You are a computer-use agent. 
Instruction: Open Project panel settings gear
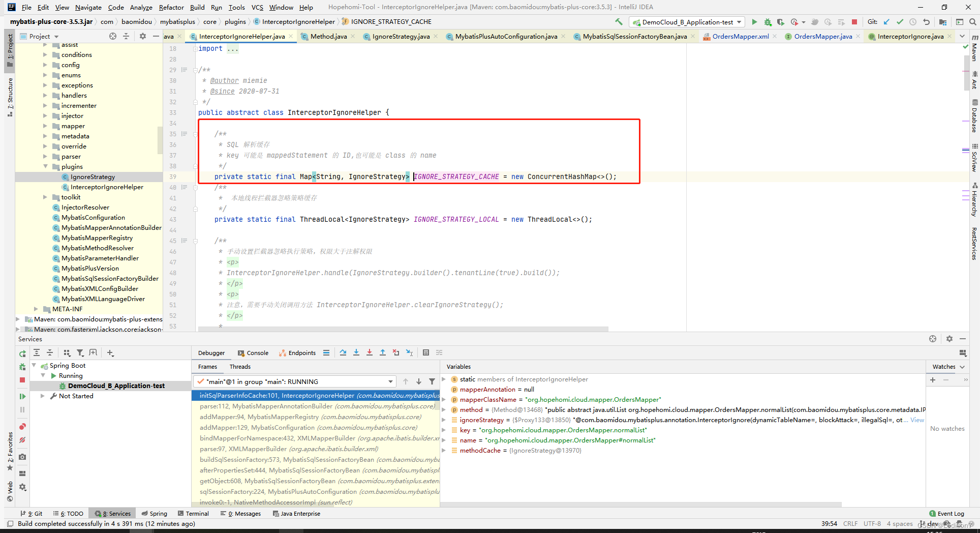click(143, 36)
